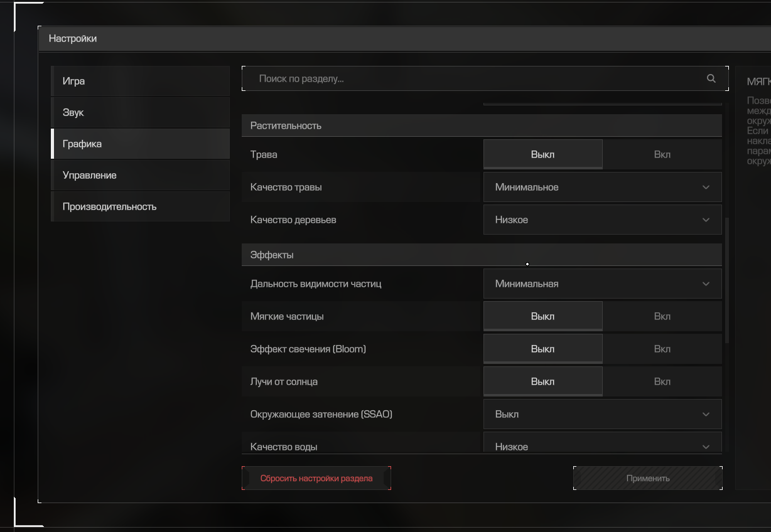The image size is (771, 532).
Task: Set Трава to Вкл
Action: click(662, 154)
